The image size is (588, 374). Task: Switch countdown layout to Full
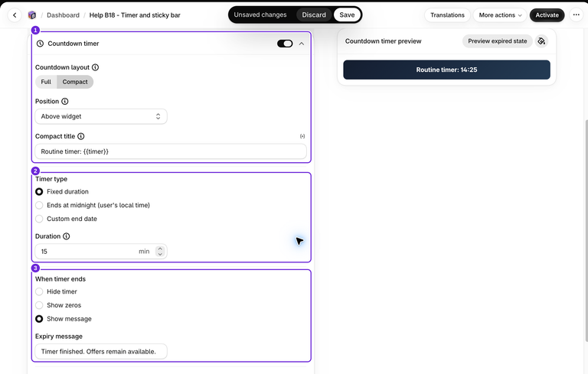[x=46, y=82]
